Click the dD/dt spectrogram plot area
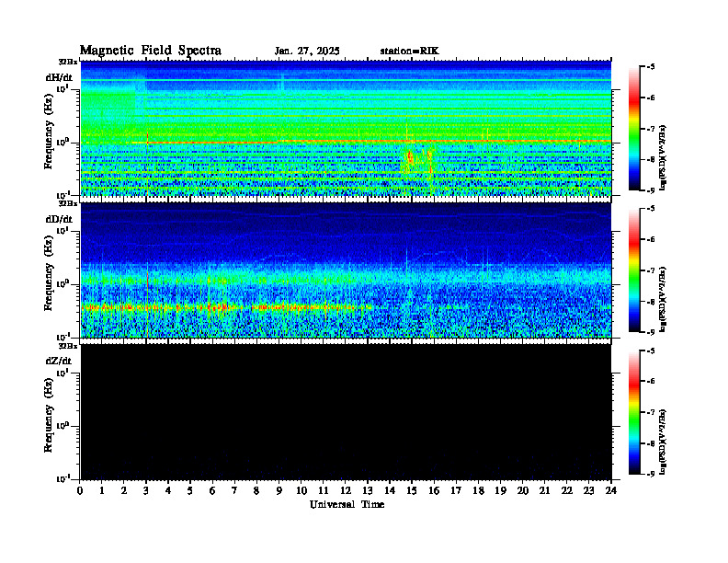This screenshot has height=563, width=728. click(x=346, y=270)
